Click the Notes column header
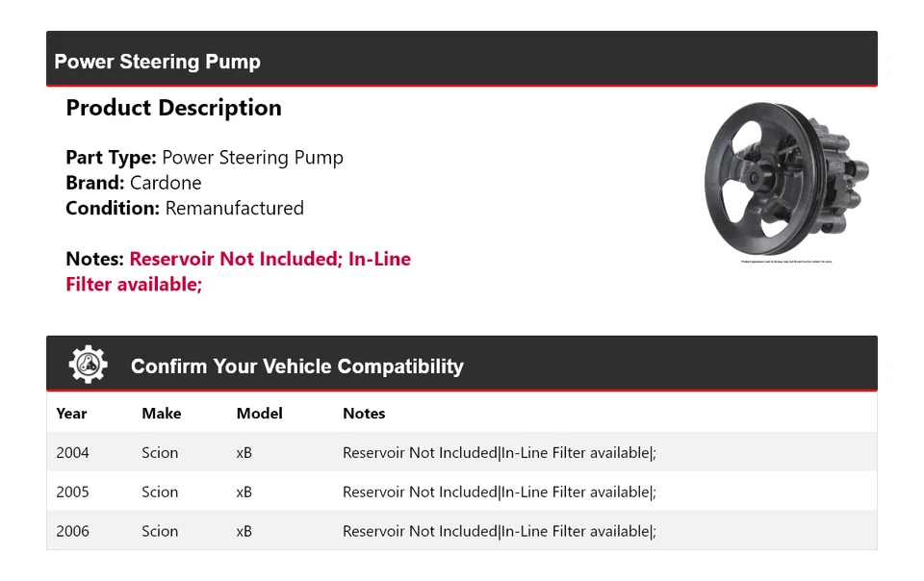The width and height of the screenshot is (924, 581). point(364,414)
